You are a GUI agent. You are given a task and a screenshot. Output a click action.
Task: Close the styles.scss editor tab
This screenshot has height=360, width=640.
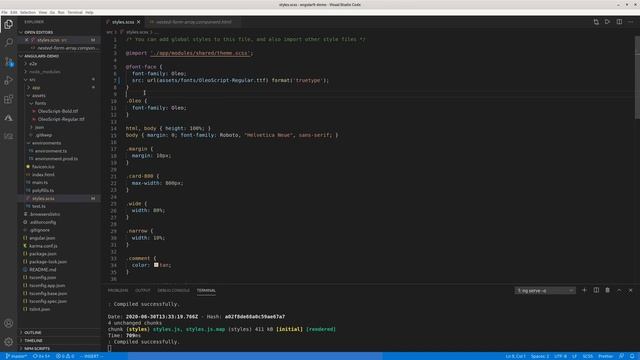click(139, 22)
